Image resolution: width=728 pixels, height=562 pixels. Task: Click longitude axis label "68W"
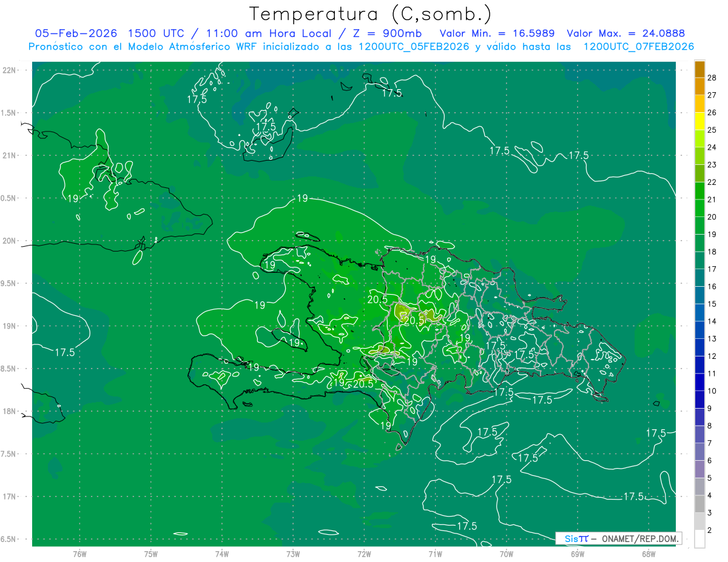(649, 554)
